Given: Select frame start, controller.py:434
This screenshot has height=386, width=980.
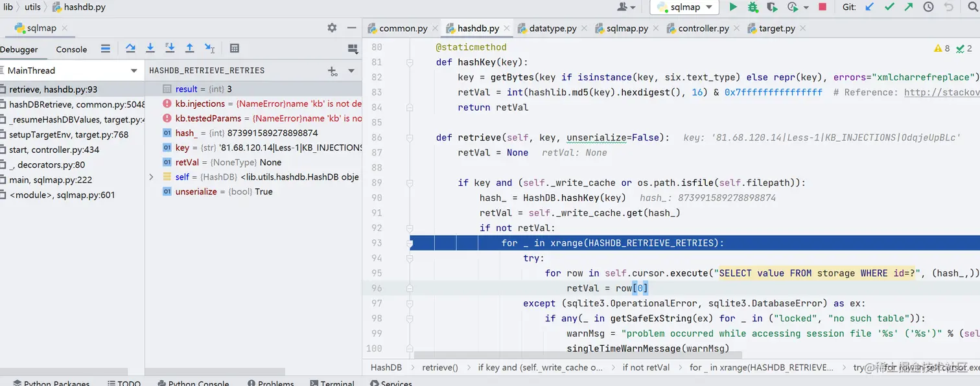Looking at the screenshot, I should (72, 150).
